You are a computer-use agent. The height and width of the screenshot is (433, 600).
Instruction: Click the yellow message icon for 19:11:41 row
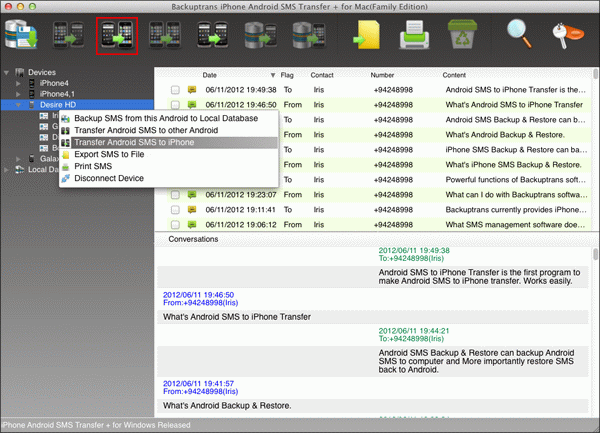click(x=192, y=209)
